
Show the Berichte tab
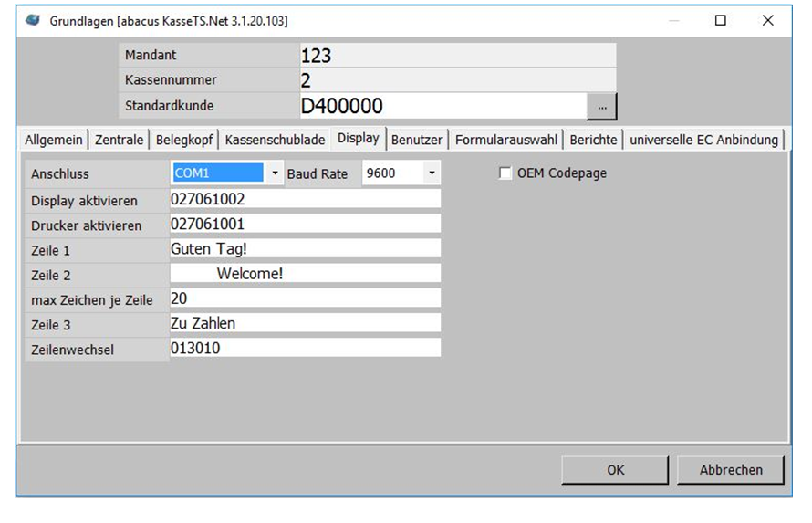pos(593,140)
